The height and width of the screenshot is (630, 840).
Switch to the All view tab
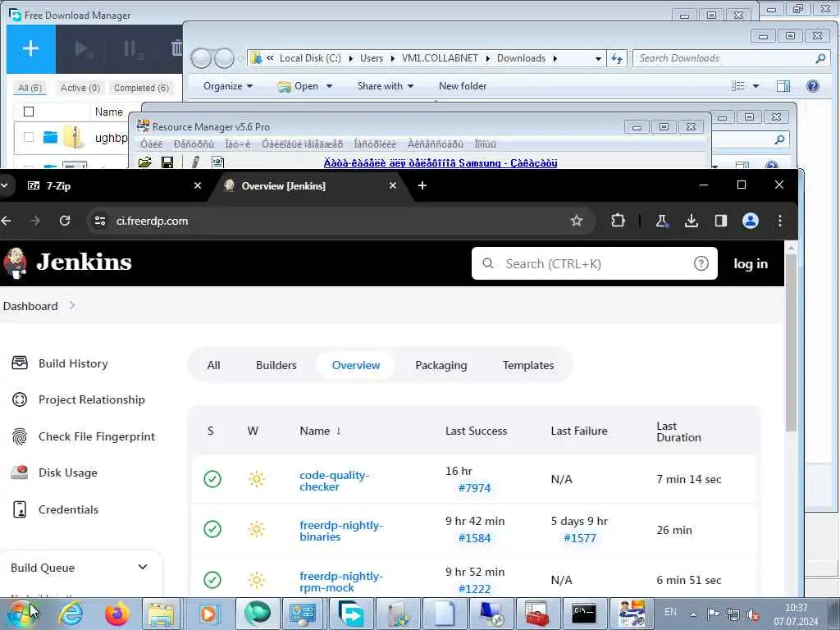[x=213, y=365]
